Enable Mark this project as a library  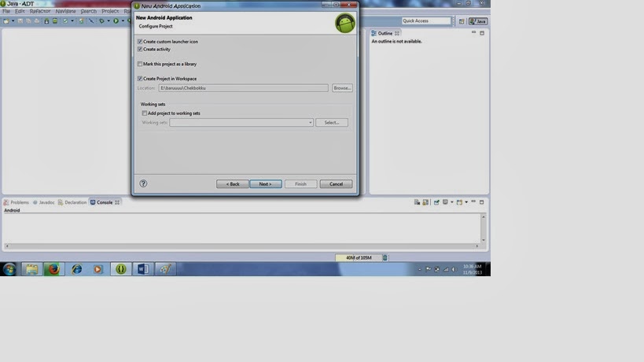pyautogui.click(x=140, y=64)
